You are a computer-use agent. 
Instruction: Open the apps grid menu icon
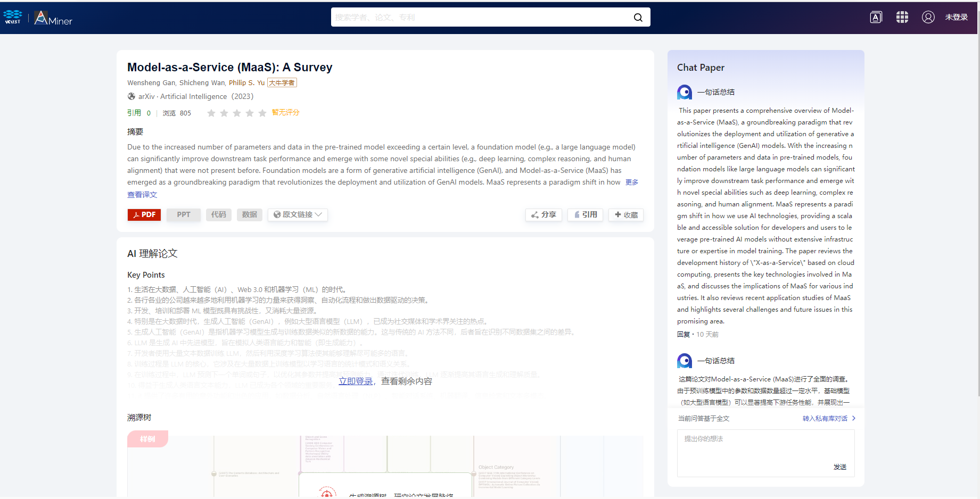pyautogui.click(x=902, y=18)
